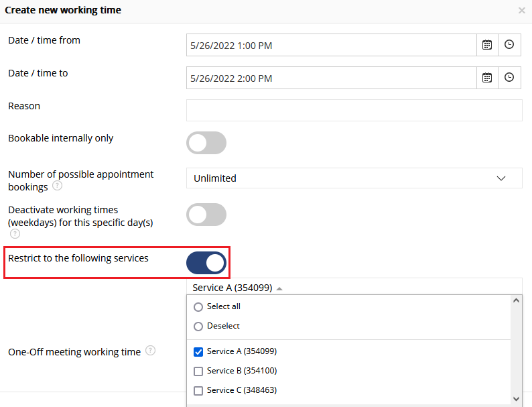Choose the Select all radio option
The width and height of the screenshot is (532, 407).
pyautogui.click(x=198, y=307)
